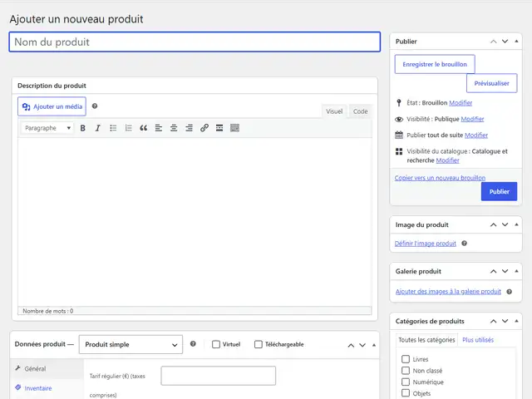Check the Numérique category
Image resolution: width=532 pixels, height=399 pixels.
pyautogui.click(x=406, y=382)
